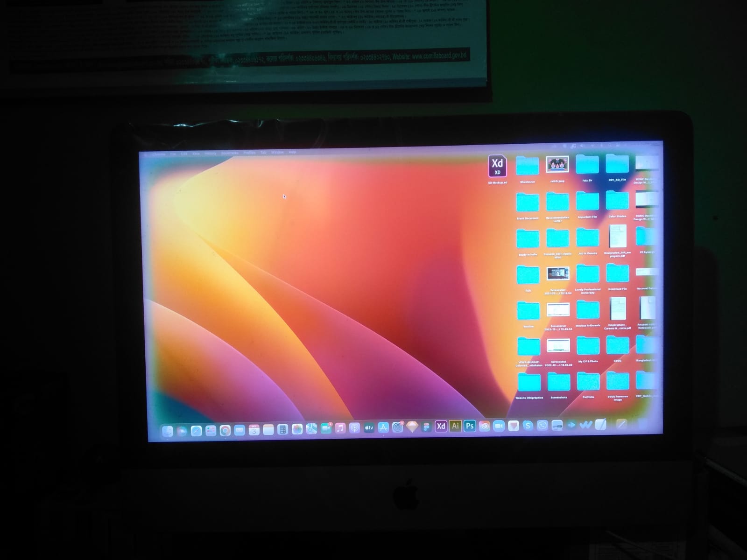Open Finder in the Dock
The width and height of the screenshot is (747, 560).
[x=167, y=432]
